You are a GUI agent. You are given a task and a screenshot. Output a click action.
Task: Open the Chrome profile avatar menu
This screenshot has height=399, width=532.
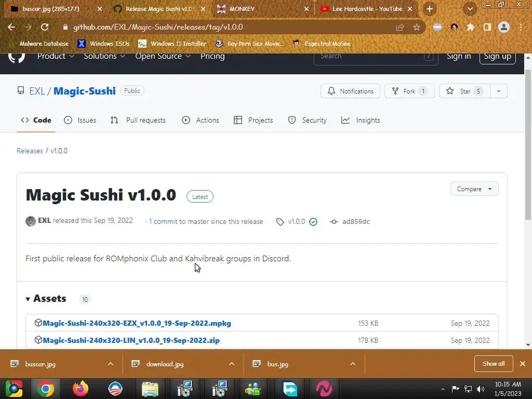pos(504,27)
